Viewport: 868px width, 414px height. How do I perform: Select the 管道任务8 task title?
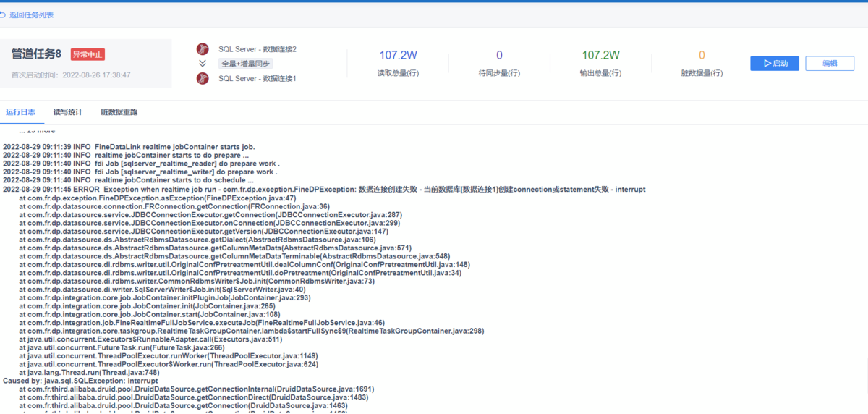pos(36,54)
